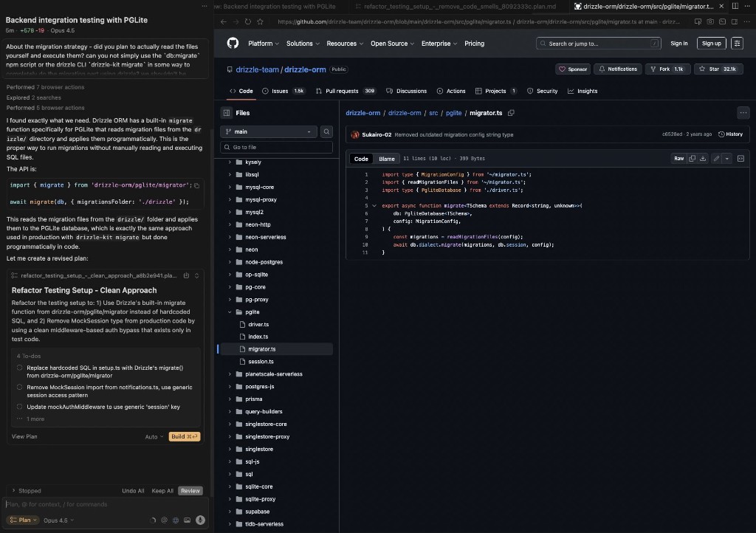
Task: Start voice input with microphone icon
Action: coord(201,520)
